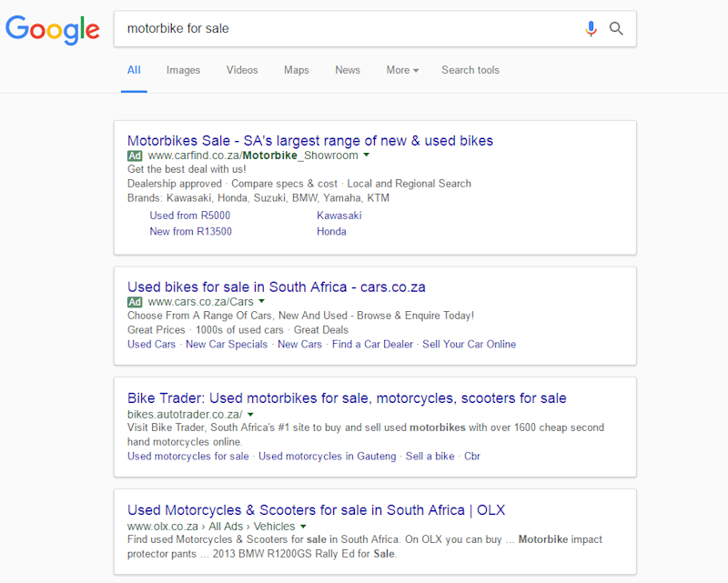This screenshot has height=583, width=728.
Task: Click the Ad badge beside www.cars.co.za/Cars
Action: coord(135,302)
